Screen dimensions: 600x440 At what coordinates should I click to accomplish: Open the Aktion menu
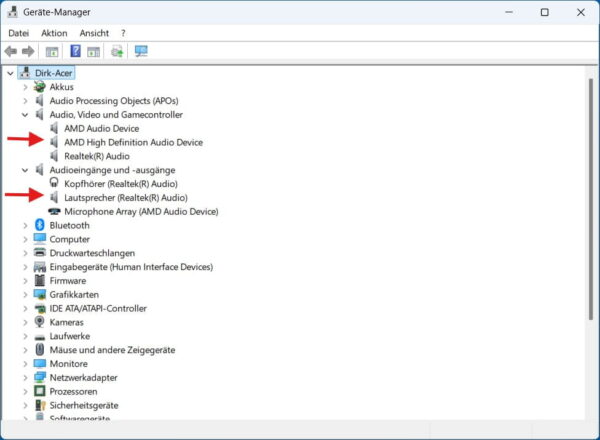coord(54,33)
